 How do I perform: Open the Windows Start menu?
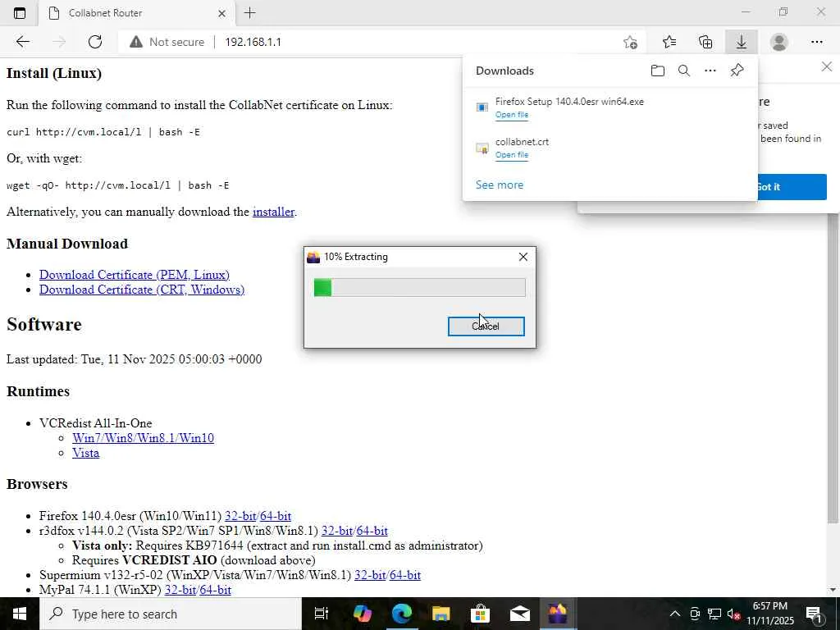[x=20, y=614]
